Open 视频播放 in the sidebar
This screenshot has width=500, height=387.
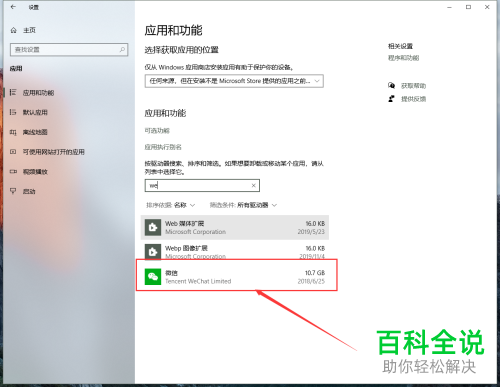[35, 172]
